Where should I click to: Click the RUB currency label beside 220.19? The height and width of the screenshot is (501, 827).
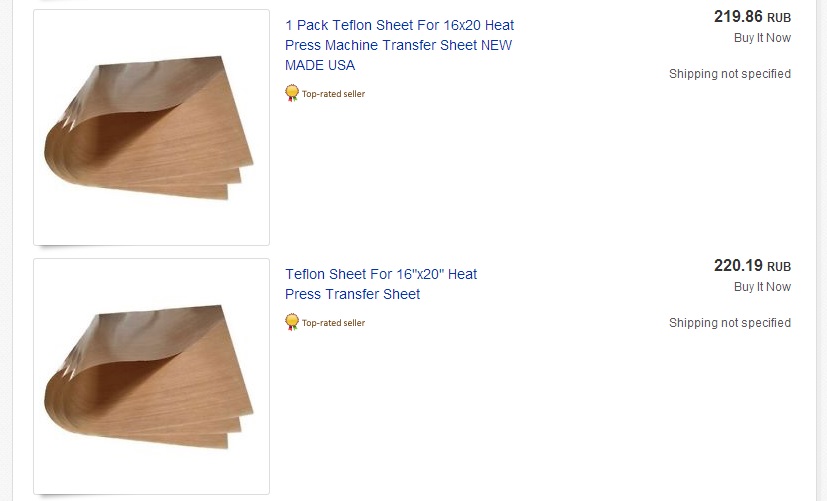coord(779,267)
